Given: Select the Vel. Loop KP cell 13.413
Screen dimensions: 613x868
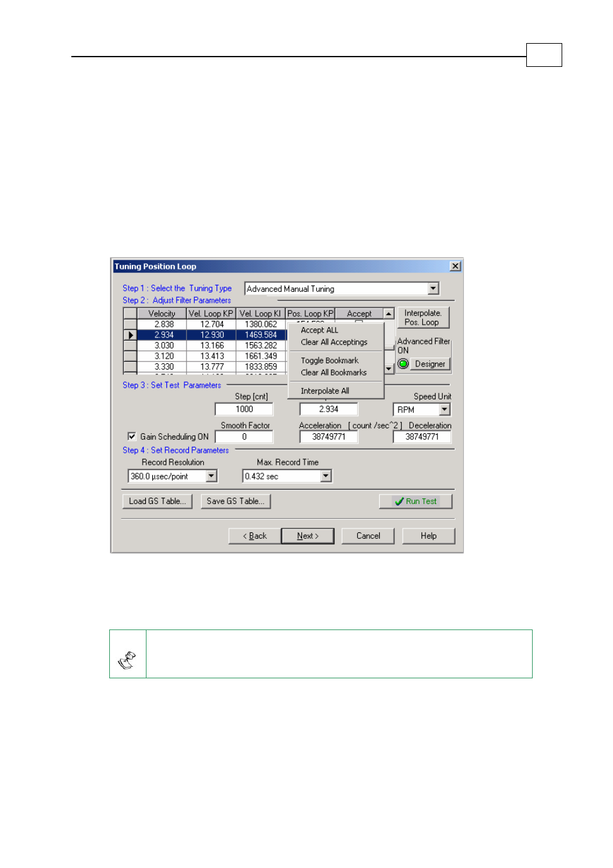Looking at the screenshot, I should pyautogui.click(x=211, y=356).
